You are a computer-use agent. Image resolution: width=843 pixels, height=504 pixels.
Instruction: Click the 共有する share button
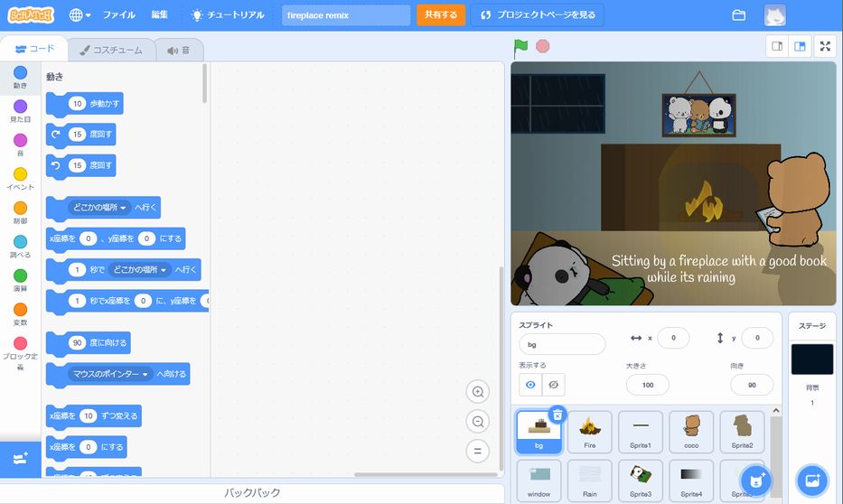click(x=441, y=15)
